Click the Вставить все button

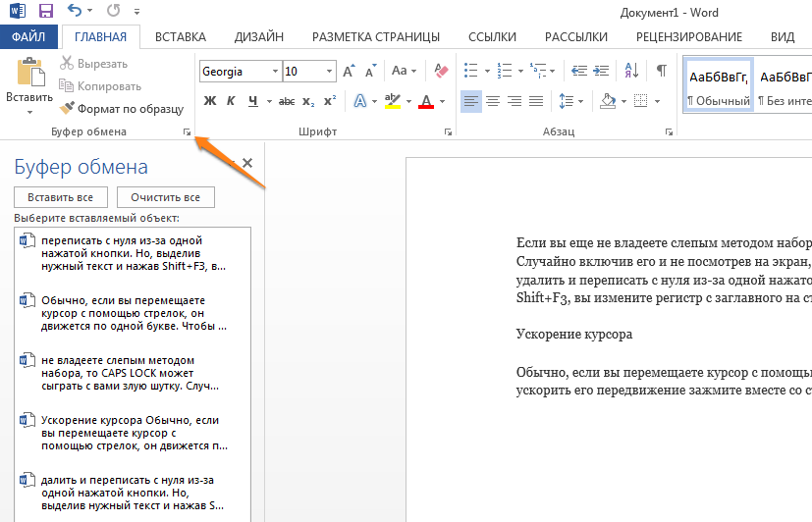click(x=61, y=197)
